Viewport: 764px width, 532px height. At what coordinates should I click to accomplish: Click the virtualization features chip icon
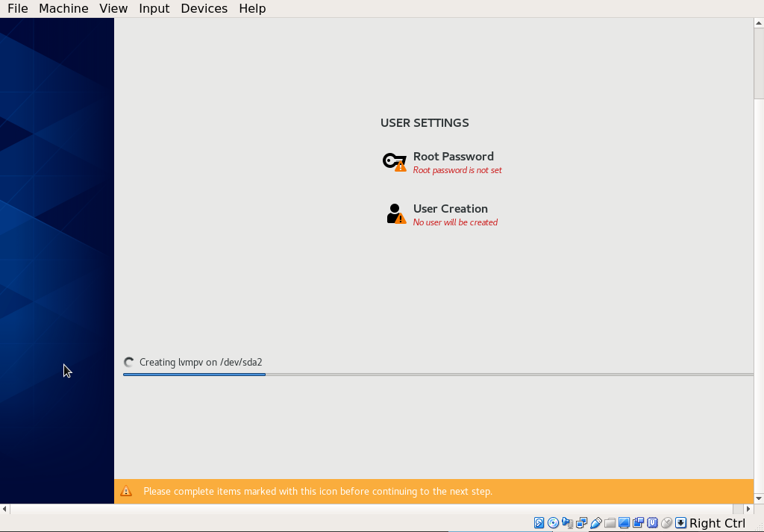coord(652,523)
